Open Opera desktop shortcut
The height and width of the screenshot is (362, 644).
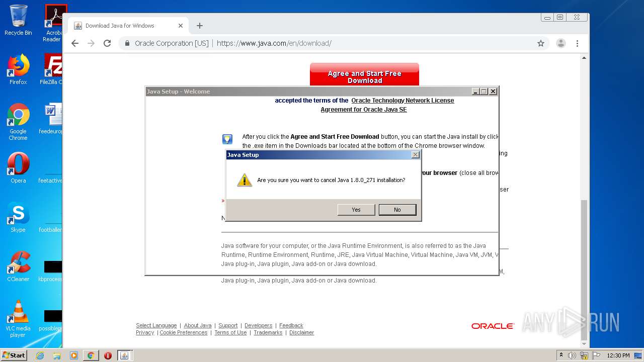point(18,168)
